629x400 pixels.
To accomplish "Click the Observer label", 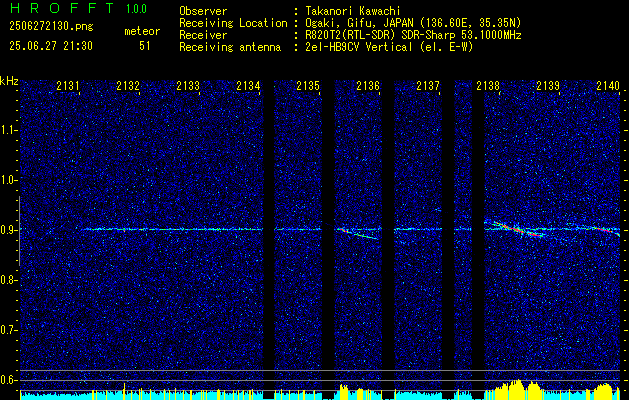I will coord(203,11).
